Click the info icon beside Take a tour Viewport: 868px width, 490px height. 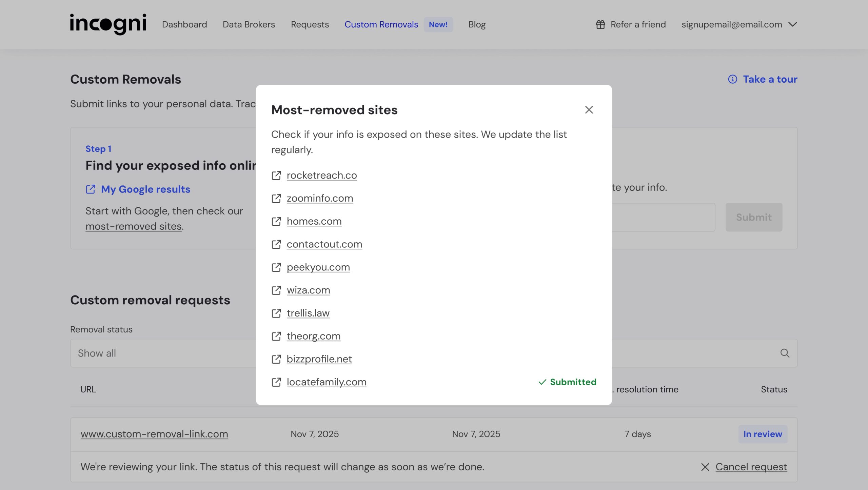[732, 79]
